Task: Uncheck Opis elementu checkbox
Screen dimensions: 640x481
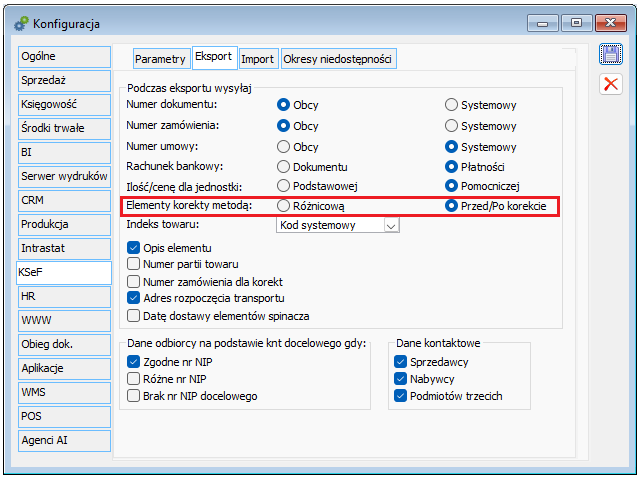Action: click(133, 248)
